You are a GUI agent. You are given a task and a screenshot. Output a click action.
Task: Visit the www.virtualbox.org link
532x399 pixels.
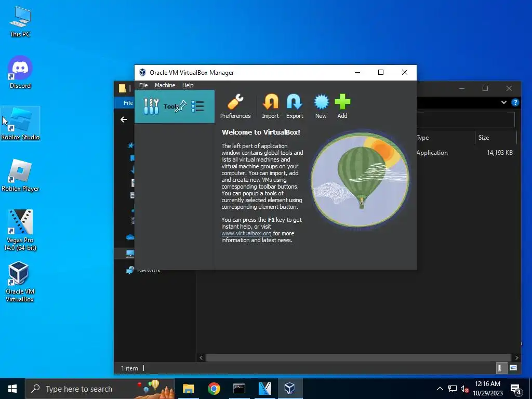coord(246,233)
